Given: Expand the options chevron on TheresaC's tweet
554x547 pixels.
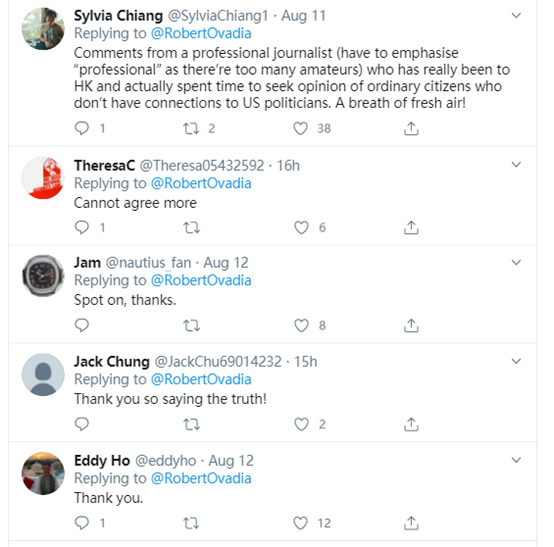Looking at the screenshot, I should 516,164.
